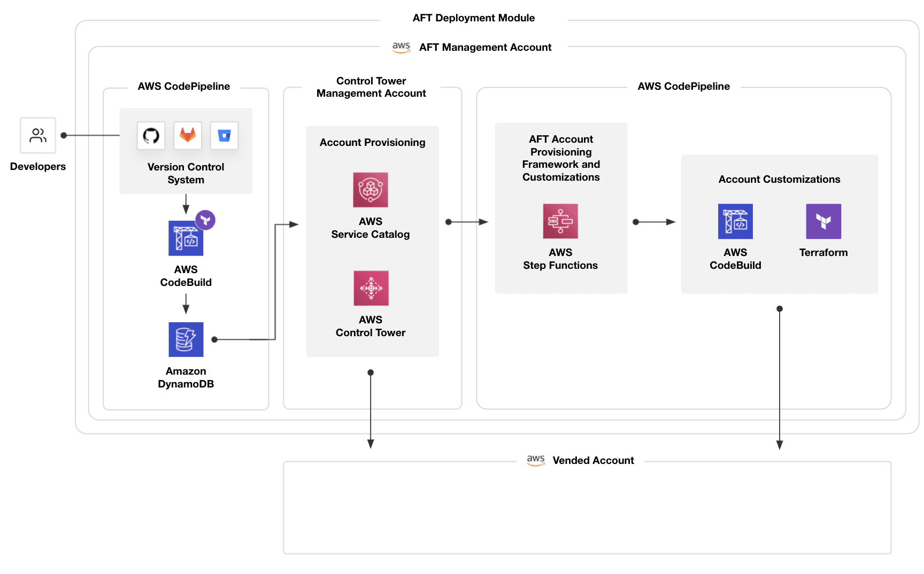
Task: Click the 'Vended Account' label
Action: coord(594,460)
